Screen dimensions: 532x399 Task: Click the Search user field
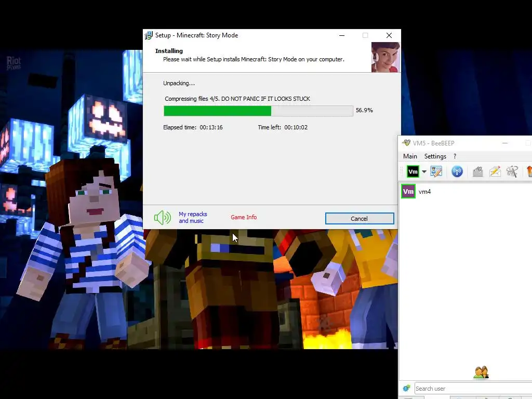(x=473, y=389)
